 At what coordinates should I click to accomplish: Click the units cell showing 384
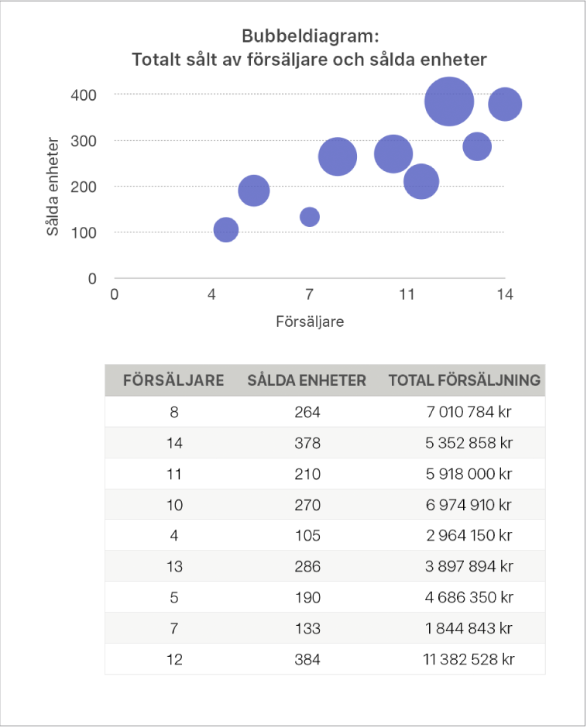(307, 659)
